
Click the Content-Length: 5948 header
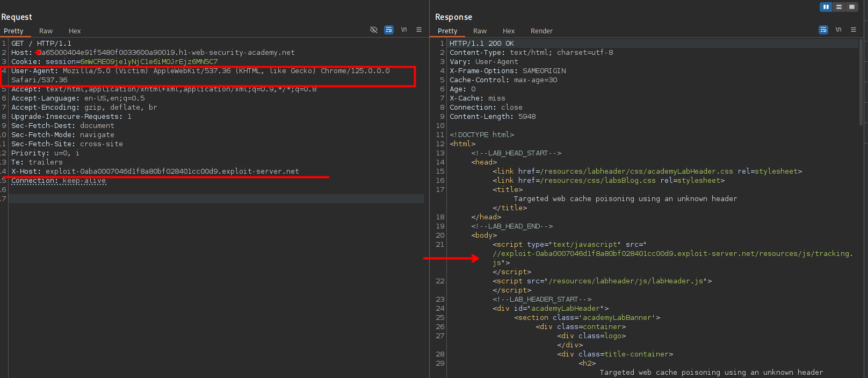[x=493, y=117]
